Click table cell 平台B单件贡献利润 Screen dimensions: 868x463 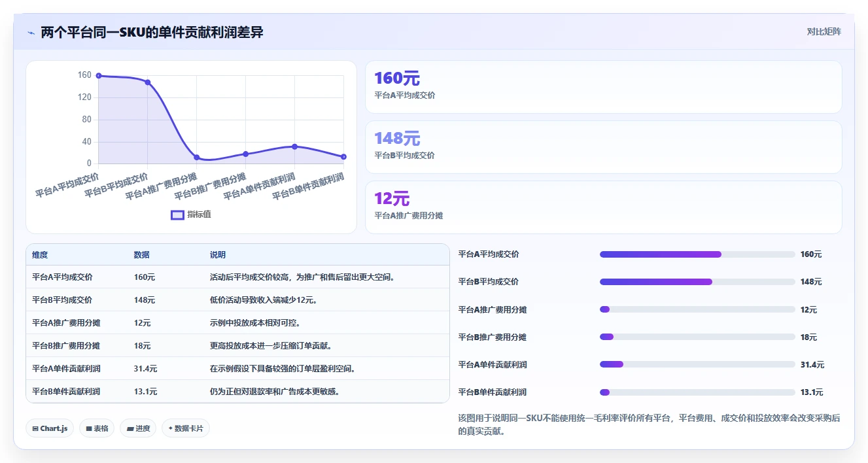[x=66, y=392]
